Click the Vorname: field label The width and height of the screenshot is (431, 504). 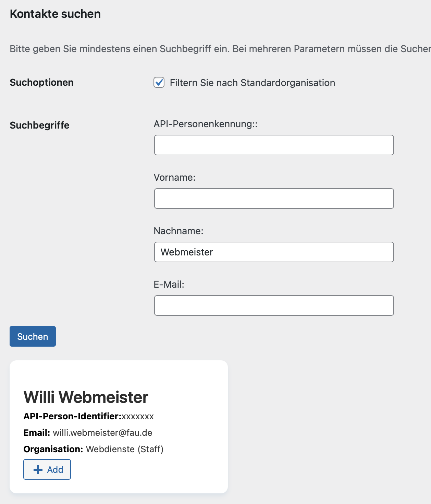click(x=175, y=177)
